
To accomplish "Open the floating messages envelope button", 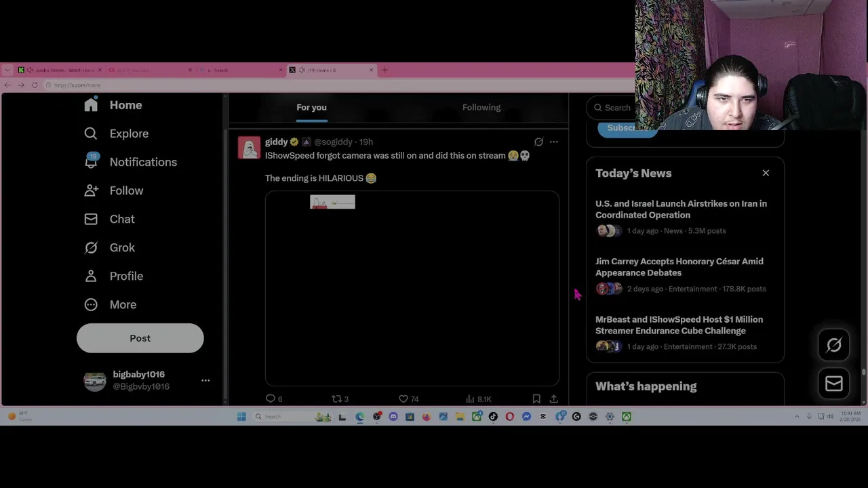I will pyautogui.click(x=834, y=384).
